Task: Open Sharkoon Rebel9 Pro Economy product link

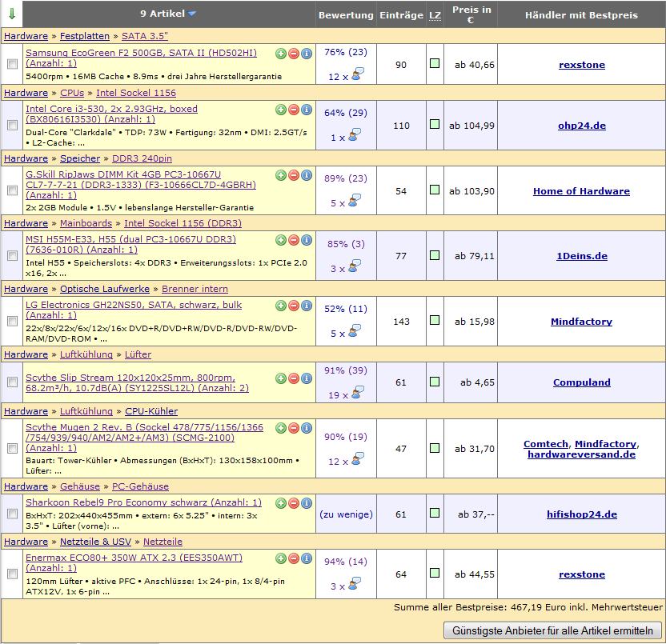Action: pyautogui.click(x=143, y=502)
